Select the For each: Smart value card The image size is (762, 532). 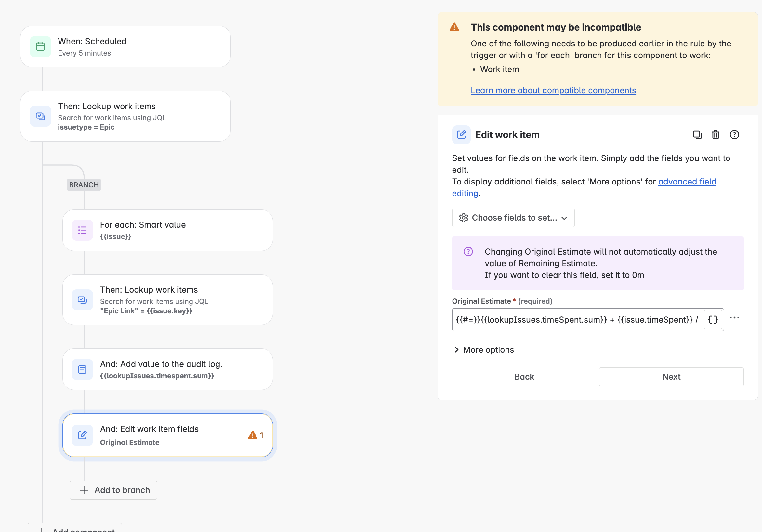pyautogui.click(x=168, y=230)
